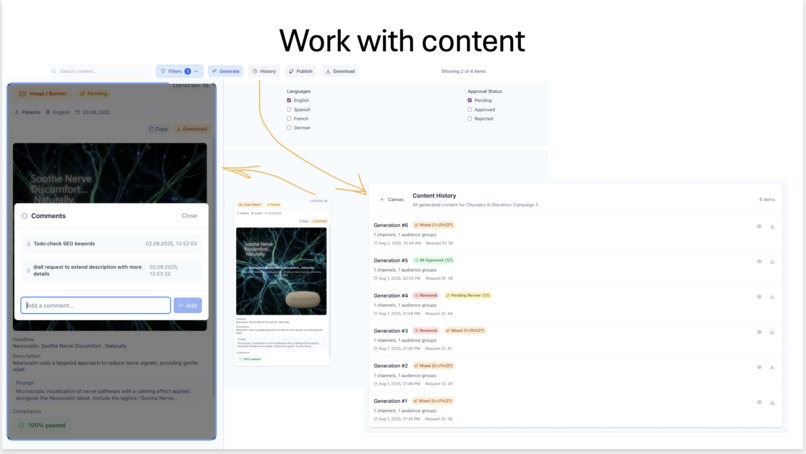View Generation #4 with eye icon
Viewport: 806px width, 454px height.
(x=759, y=297)
